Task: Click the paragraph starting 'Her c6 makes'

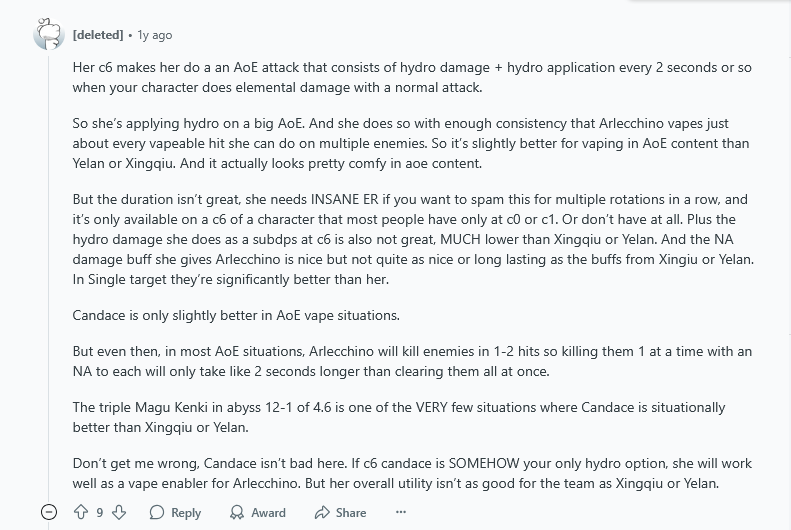Action: tap(412, 77)
